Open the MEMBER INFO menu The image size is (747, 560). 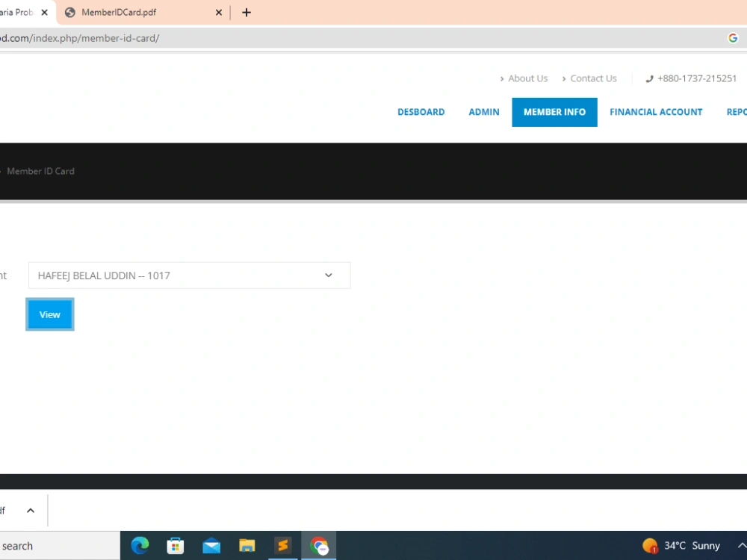(x=554, y=112)
